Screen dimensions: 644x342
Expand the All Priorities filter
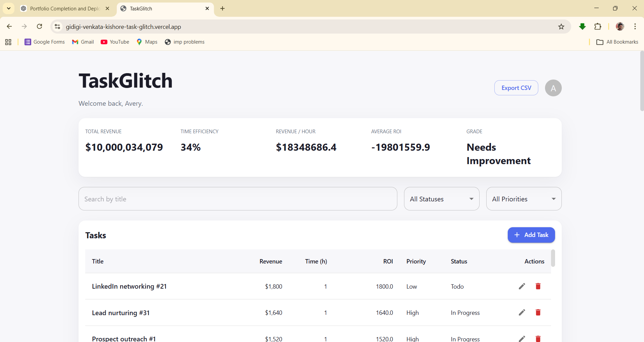524,199
